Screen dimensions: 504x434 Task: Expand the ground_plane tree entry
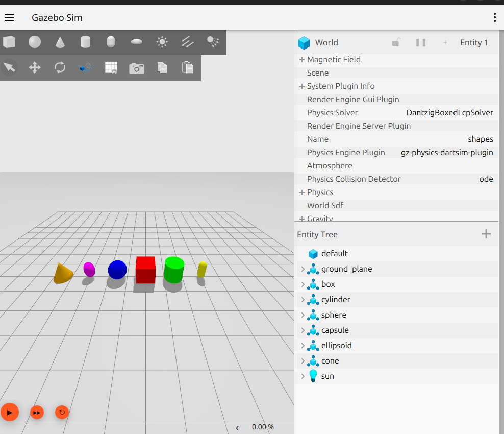pyautogui.click(x=303, y=269)
